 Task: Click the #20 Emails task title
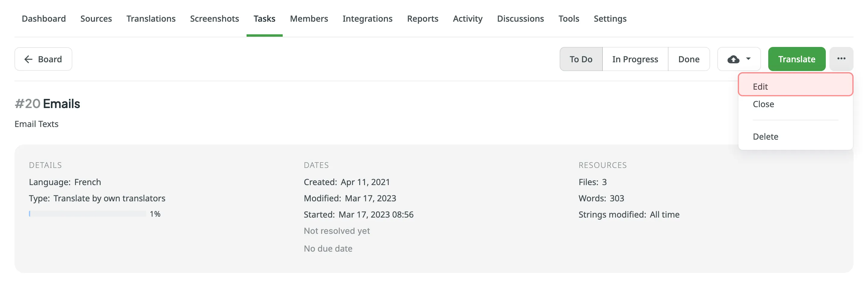48,104
